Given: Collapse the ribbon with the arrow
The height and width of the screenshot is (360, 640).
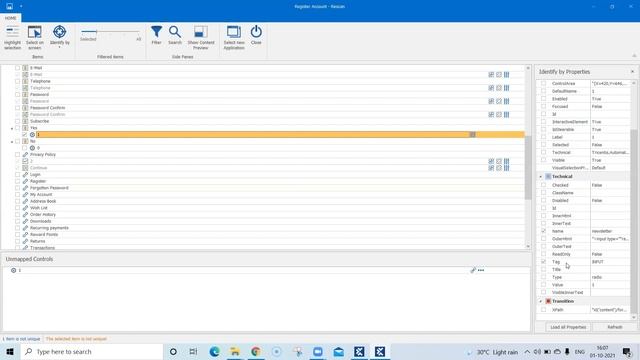Looking at the screenshot, I should [634, 56].
